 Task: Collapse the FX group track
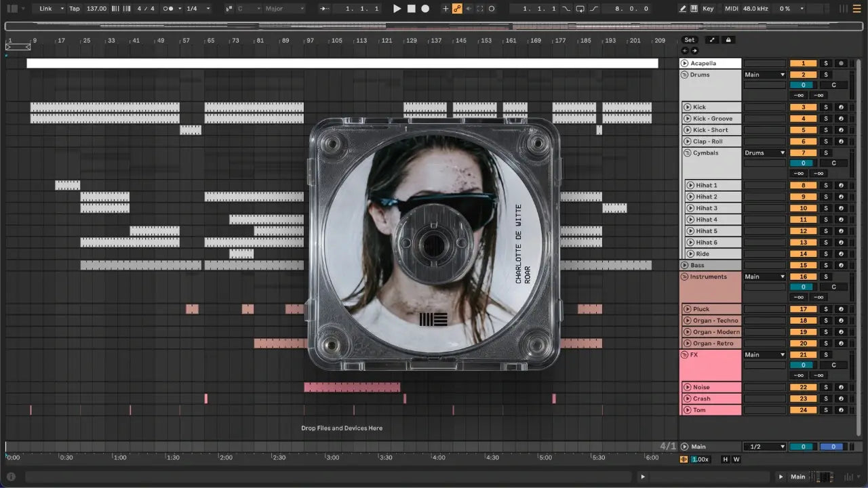684,354
